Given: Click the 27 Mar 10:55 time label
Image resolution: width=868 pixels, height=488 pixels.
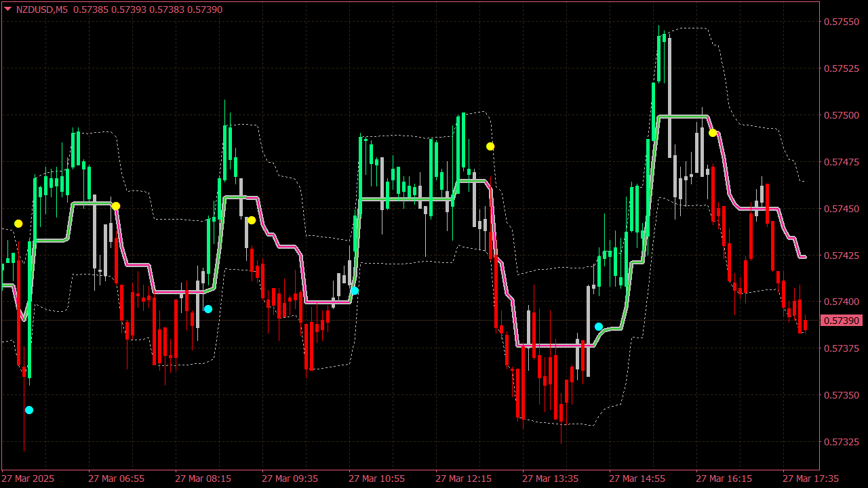Looking at the screenshot, I should 376,479.
